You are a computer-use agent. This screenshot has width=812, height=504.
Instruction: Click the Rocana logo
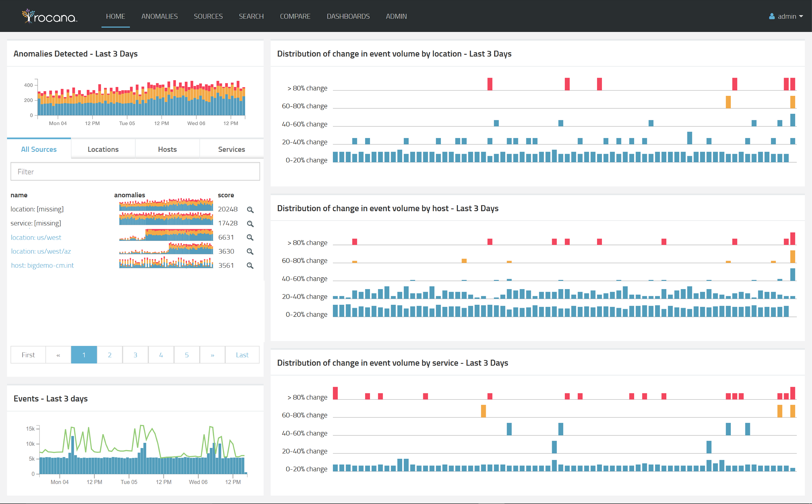coord(50,16)
